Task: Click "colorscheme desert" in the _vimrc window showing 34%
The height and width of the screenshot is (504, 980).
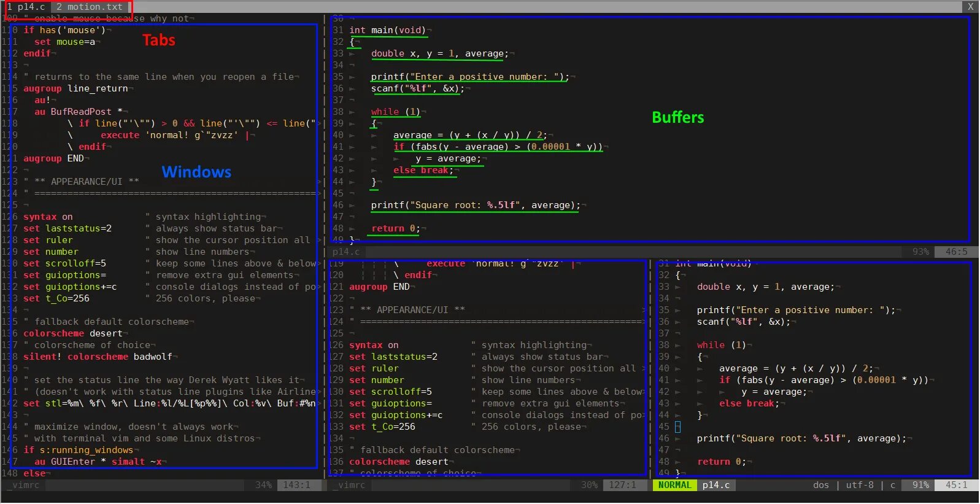Action: tap(72, 333)
